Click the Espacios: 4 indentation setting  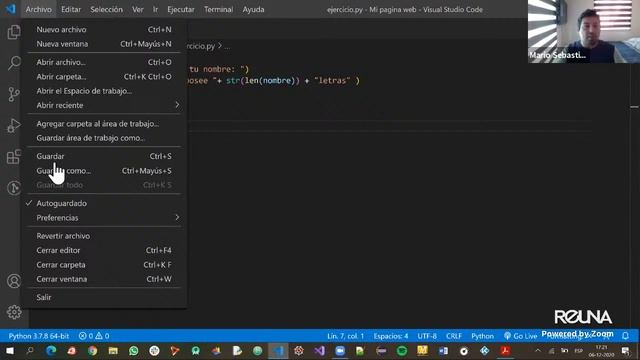[x=391, y=336]
